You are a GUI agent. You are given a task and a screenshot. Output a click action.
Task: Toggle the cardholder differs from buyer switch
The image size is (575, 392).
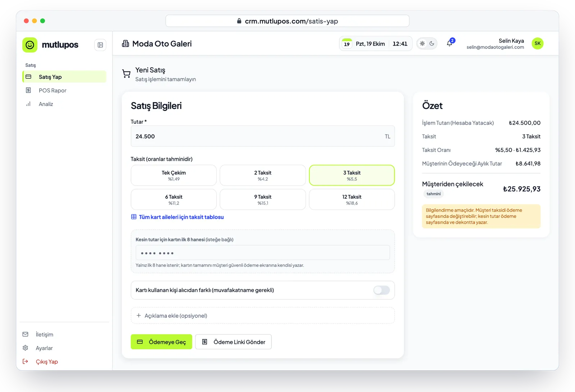coord(381,290)
